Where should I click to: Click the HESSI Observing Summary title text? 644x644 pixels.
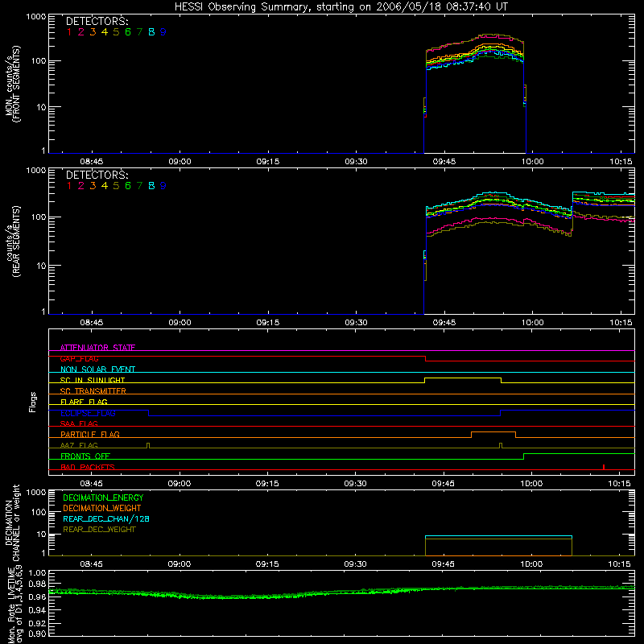341,6
